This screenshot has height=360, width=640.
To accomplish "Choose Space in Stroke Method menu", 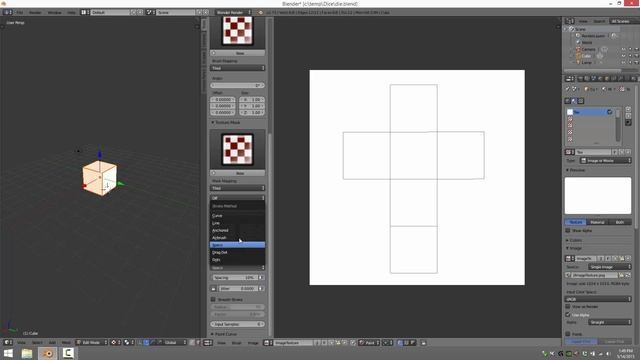I will point(238,245).
